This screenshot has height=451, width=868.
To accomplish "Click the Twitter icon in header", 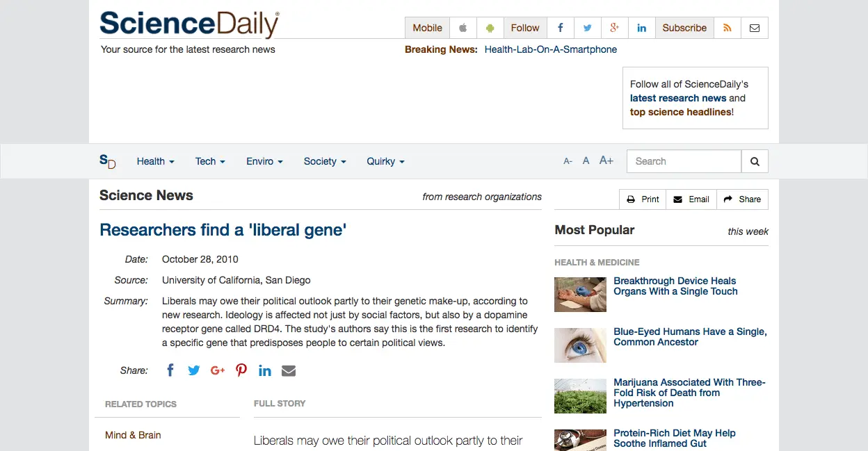I will pos(587,28).
